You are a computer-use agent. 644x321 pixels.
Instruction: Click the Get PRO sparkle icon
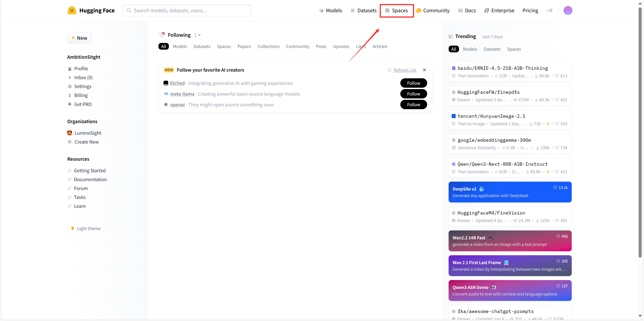pyautogui.click(x=70, y=104)
